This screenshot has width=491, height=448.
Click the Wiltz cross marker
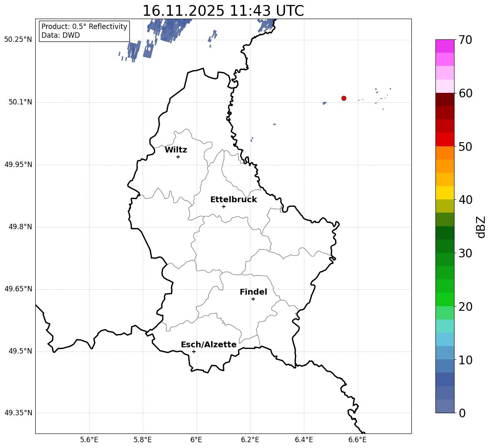point(178,157)
